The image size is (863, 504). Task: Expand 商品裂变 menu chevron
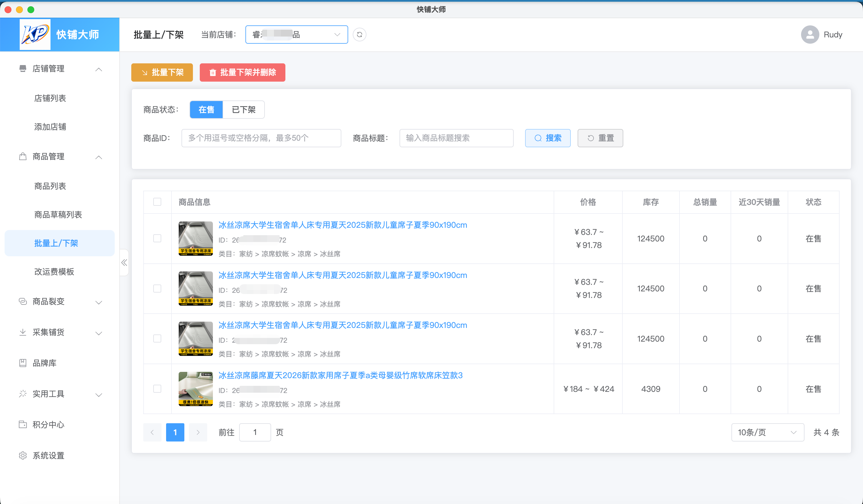click(x=99, y=302)
